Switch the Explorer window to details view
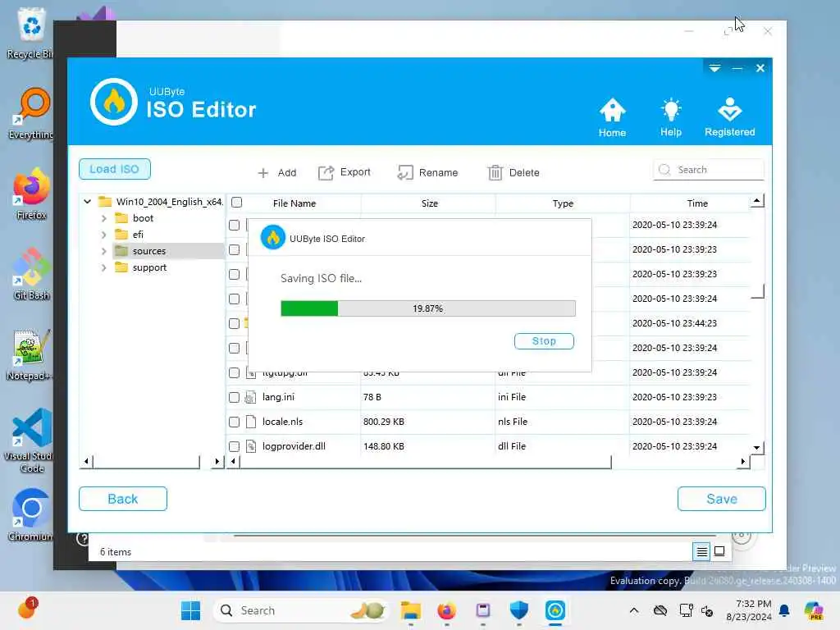The width and height of the screenshot is (840, 630). [701, 551]
